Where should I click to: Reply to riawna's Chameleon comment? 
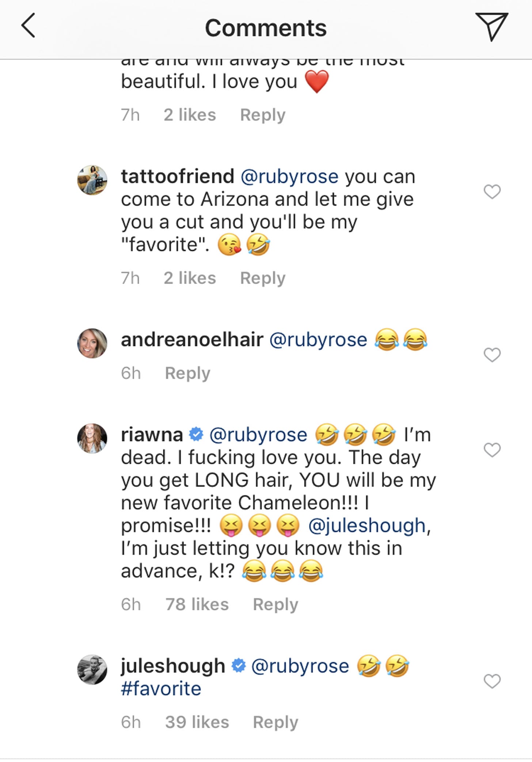[275, 605]
